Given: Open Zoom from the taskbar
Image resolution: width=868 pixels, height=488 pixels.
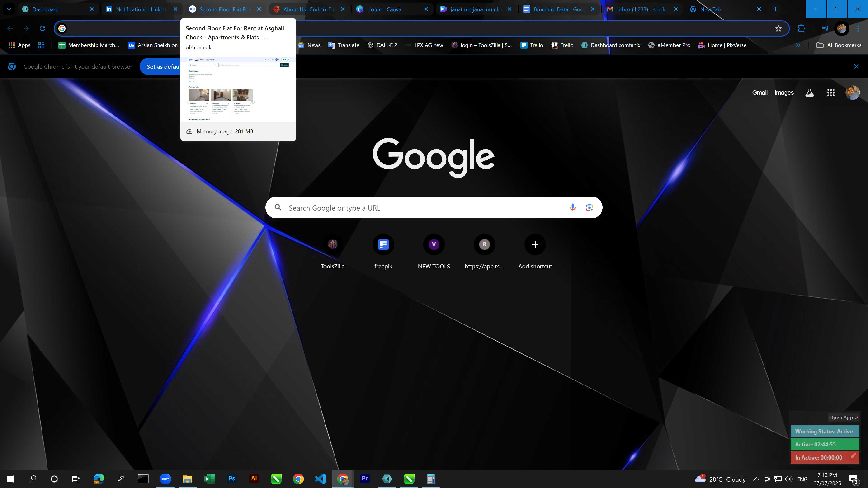Looking at the screenshot, I should pos(165,479).
